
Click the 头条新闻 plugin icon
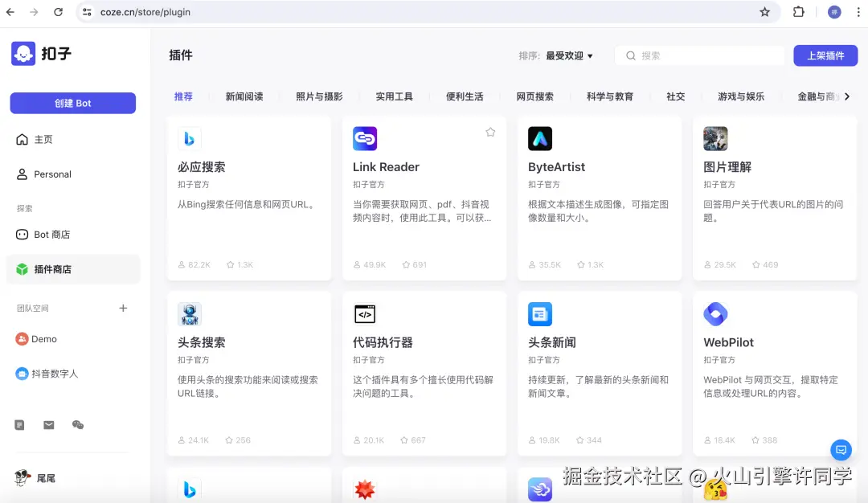540,313
